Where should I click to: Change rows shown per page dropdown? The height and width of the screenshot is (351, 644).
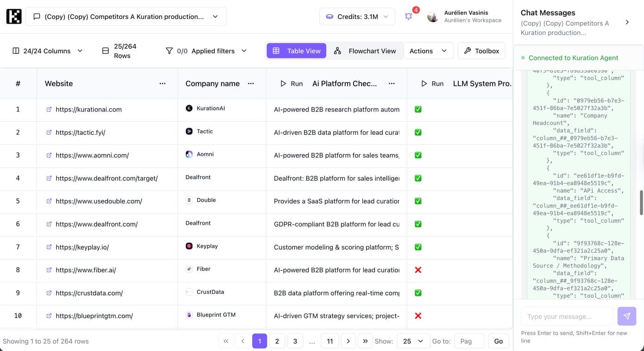click(413, 341)
